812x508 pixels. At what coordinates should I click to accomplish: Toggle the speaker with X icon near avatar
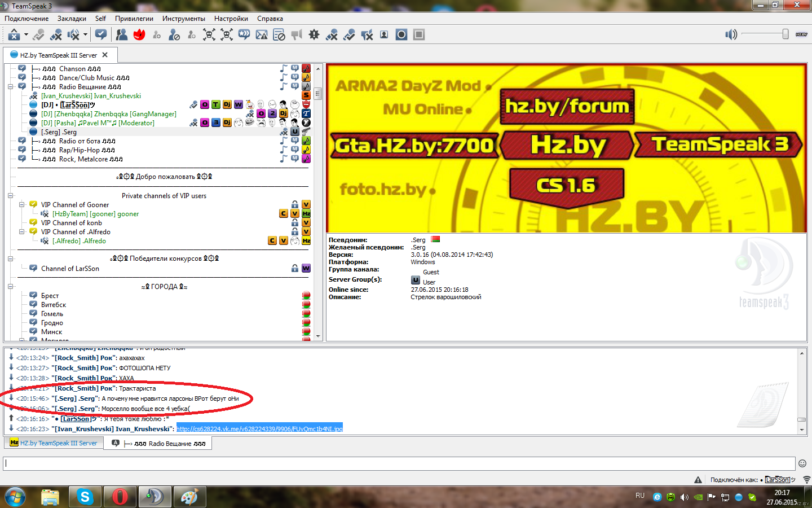pos(367,34)
